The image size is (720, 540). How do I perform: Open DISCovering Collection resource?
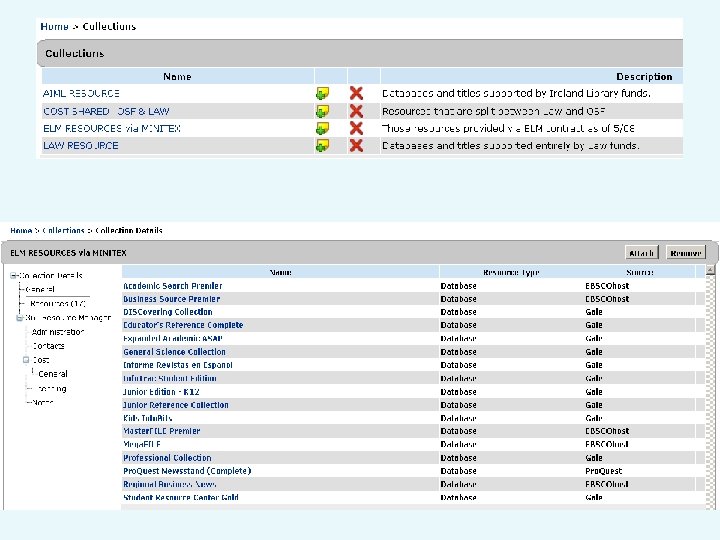[x=168, y=312]
